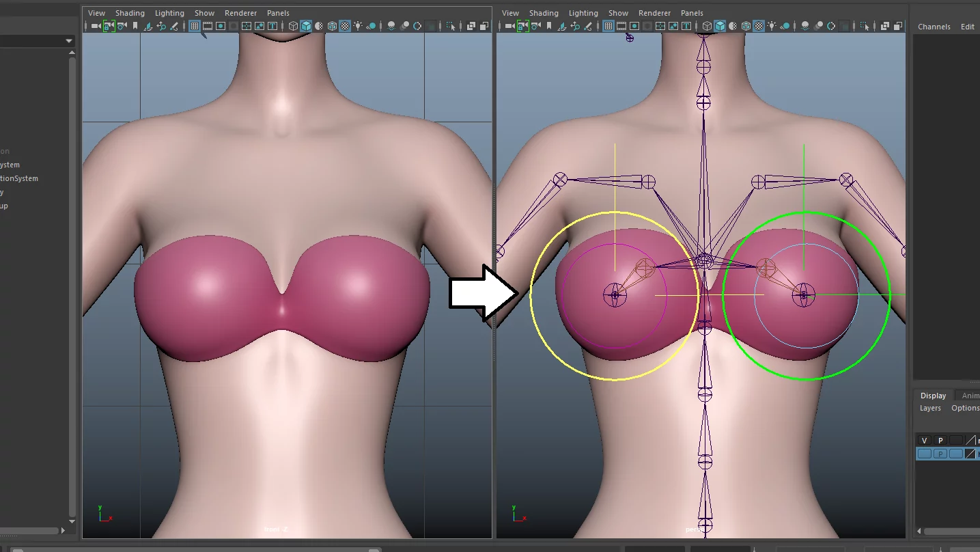Switch to the Display layer tab

coord(933,396)
